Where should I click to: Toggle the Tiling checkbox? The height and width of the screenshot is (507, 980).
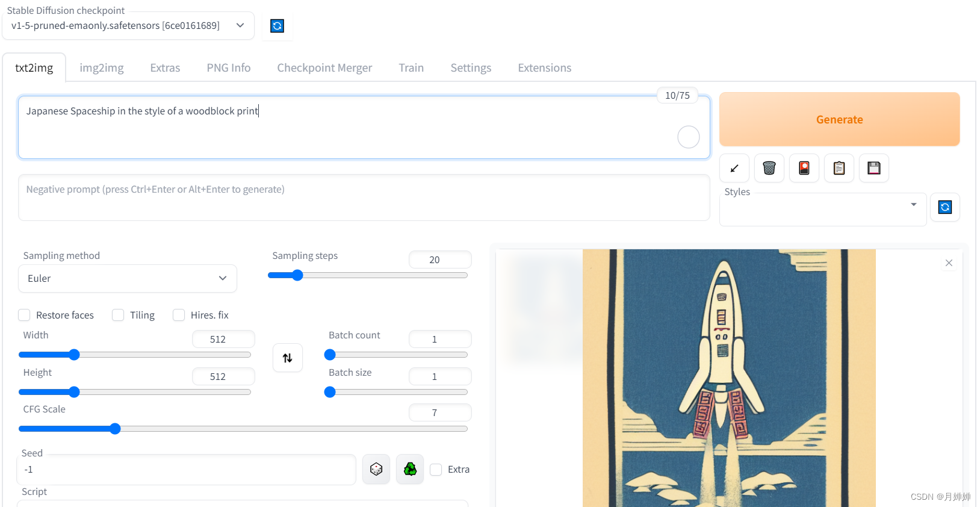(118, 315)
